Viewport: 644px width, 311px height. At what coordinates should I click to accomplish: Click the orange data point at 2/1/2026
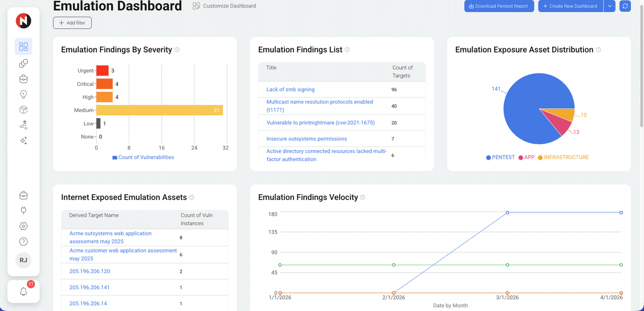394,293
